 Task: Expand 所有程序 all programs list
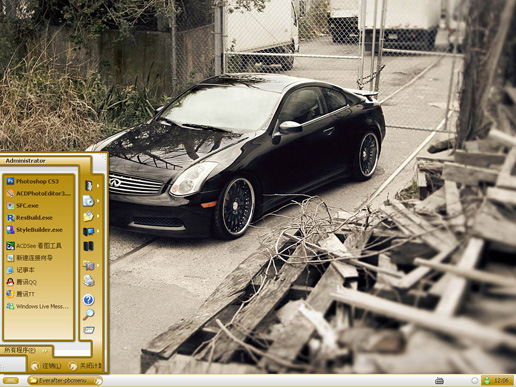point(26,350)
